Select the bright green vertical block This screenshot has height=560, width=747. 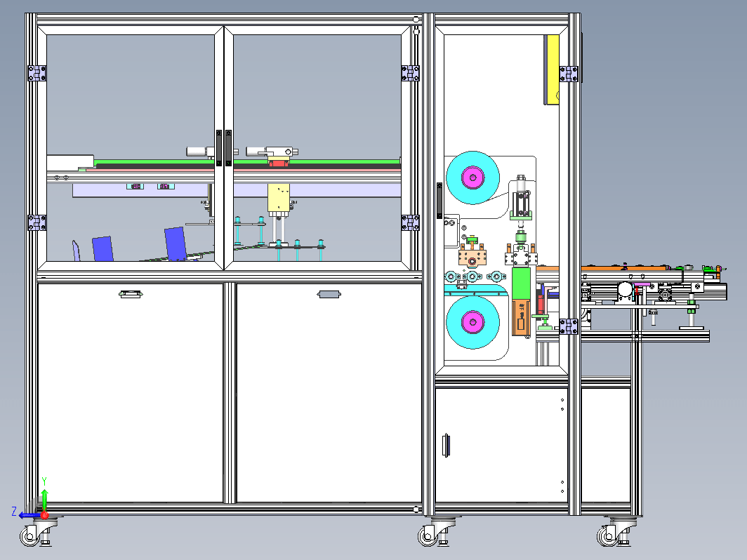coord(521,284)
